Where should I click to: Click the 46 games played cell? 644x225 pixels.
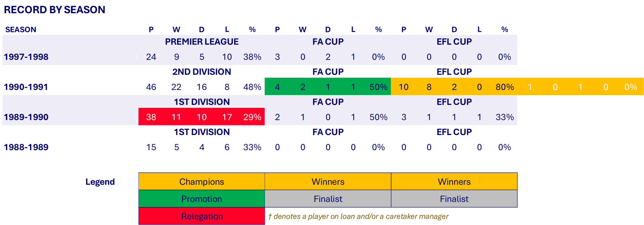(151, 87)
